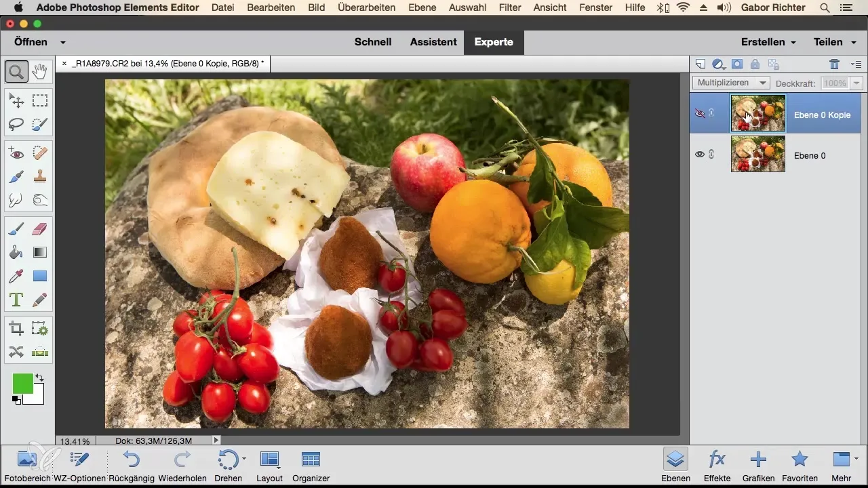Expand the Teilen menu

(833, 42)
